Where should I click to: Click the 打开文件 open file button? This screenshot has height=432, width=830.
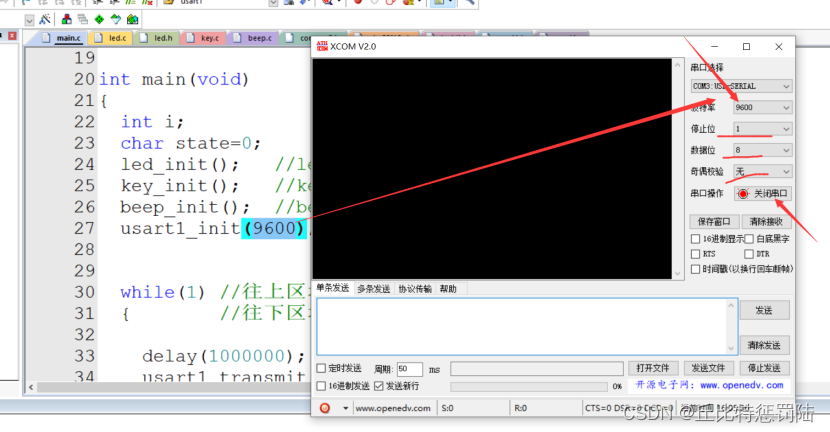[x=653, y=368]
